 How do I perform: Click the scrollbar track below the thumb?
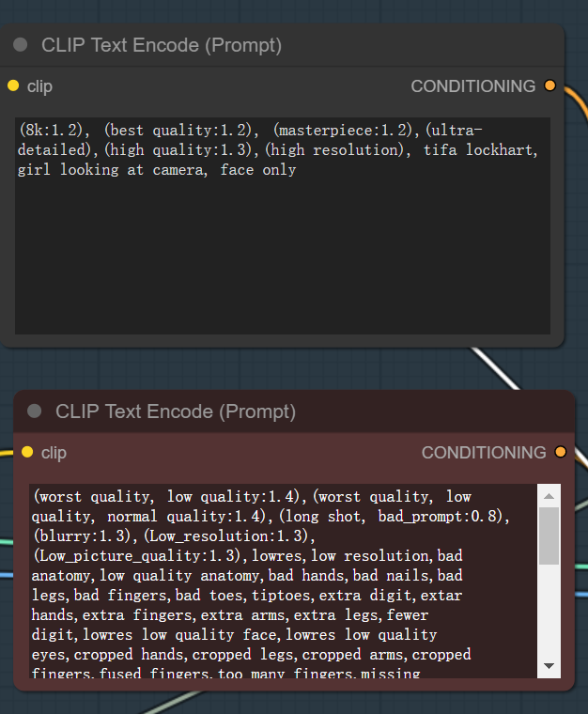[x=549, y=610]
